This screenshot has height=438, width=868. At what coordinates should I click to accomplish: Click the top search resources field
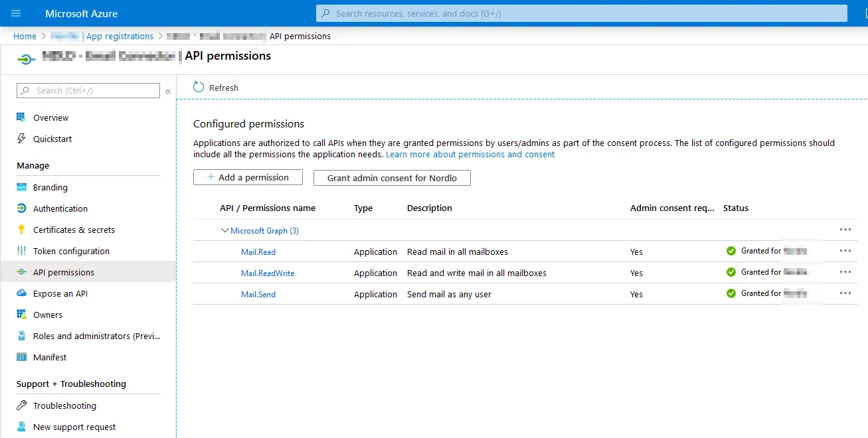(x=581, y=13)
